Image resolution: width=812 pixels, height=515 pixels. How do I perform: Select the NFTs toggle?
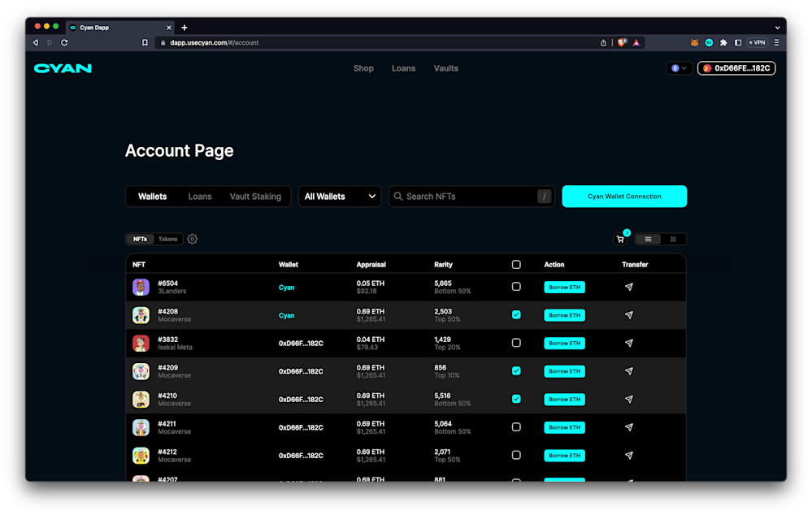click(140, 239)
